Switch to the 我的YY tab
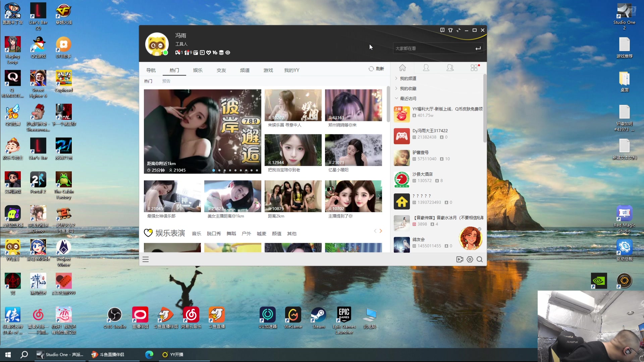 pos(291,70)
